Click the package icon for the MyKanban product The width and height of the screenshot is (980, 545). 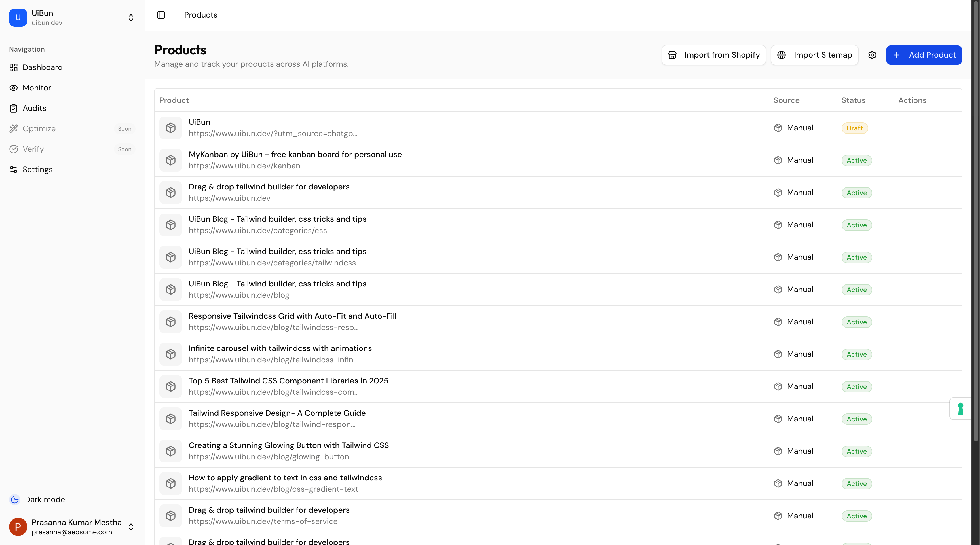click(x=170, y=160)
